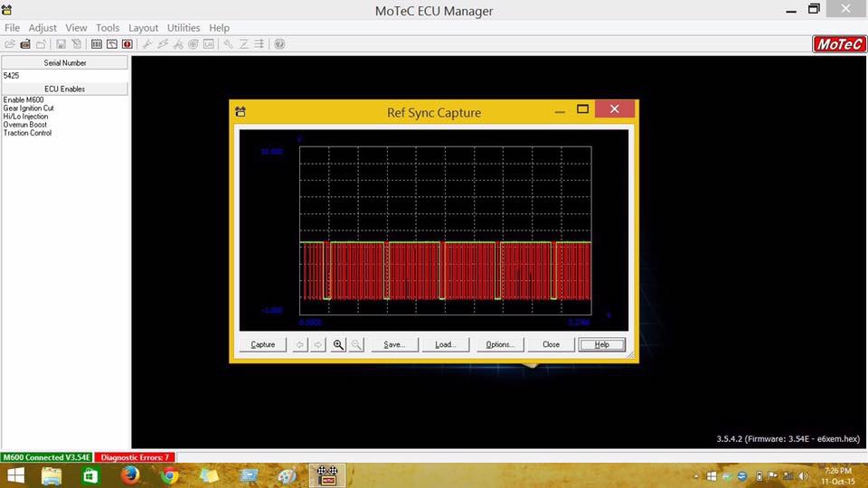Click the ECU Enables header
868x488 pixels.
click(x=65, y=89)
